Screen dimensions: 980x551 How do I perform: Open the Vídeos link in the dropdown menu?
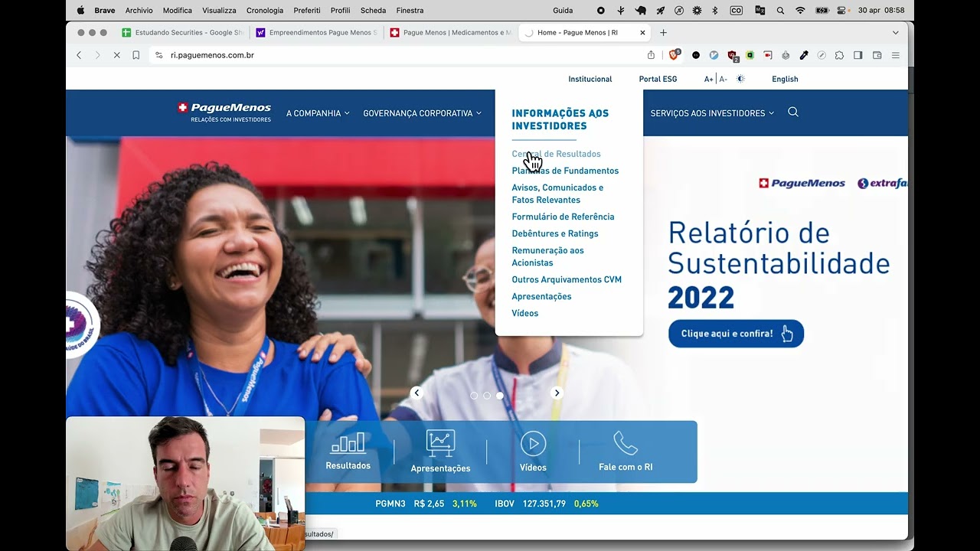click(x=525, y=313)
